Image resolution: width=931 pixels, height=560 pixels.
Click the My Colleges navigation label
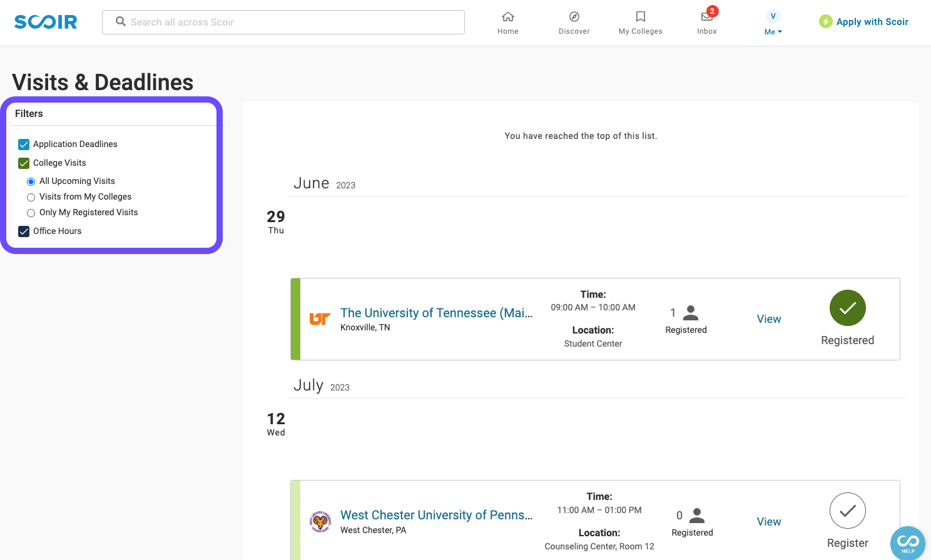tap(641, 31)
